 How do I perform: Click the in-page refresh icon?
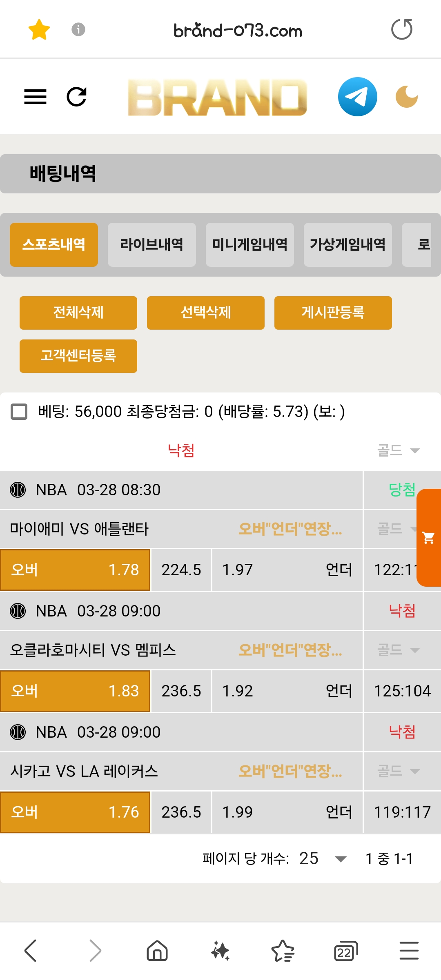point(76,97)
